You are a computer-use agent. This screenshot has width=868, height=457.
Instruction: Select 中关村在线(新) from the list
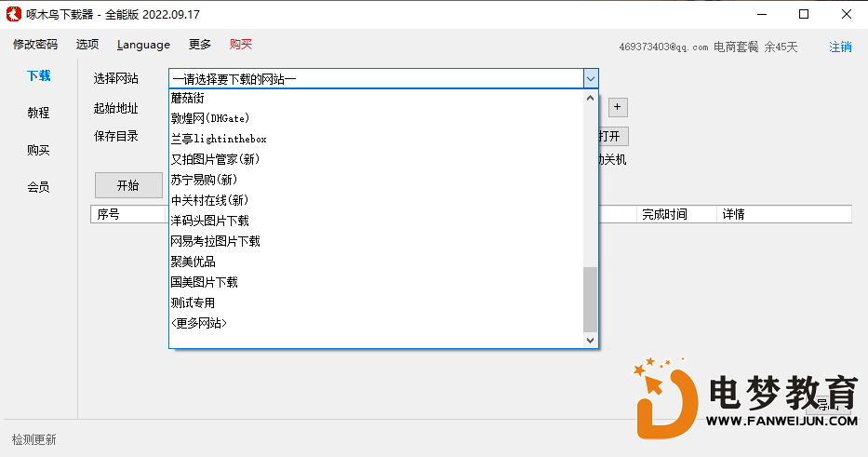(377, 200)
